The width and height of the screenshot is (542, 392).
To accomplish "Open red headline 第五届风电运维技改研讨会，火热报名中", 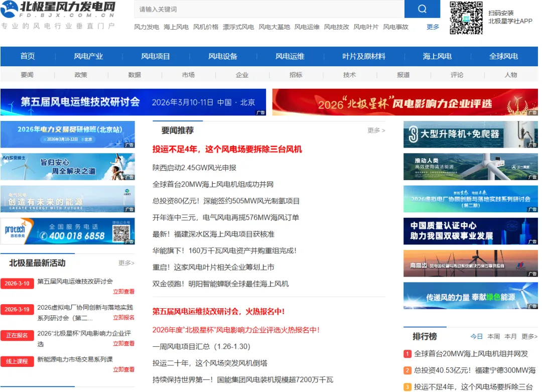I will 218,312.
